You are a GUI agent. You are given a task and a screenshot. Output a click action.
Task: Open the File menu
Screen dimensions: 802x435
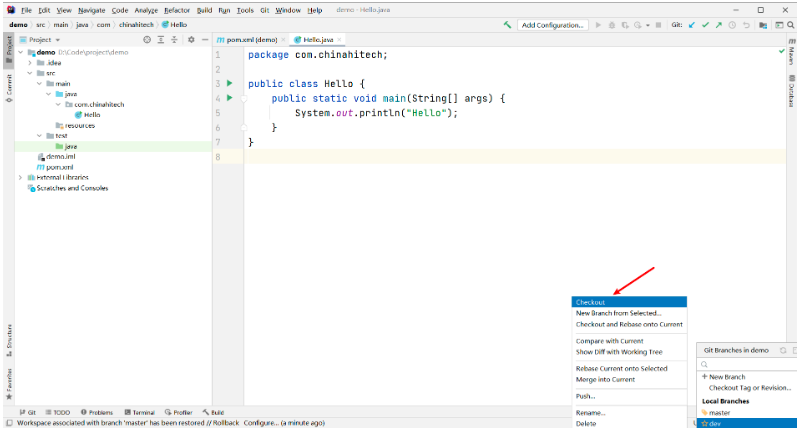[27, 10]
